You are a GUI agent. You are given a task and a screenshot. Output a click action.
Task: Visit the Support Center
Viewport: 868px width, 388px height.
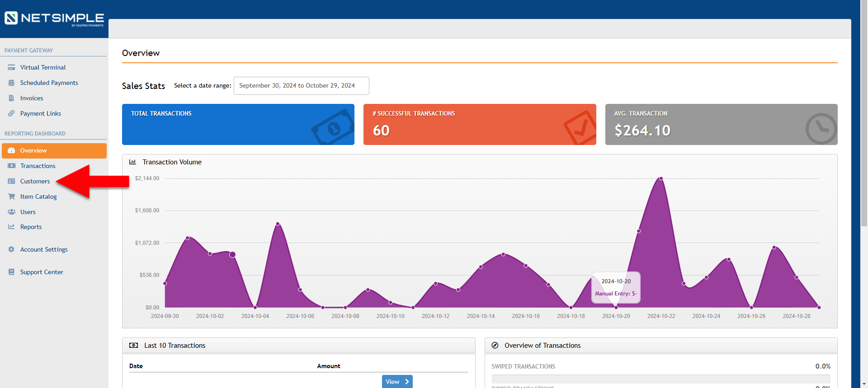coord(42,272)
